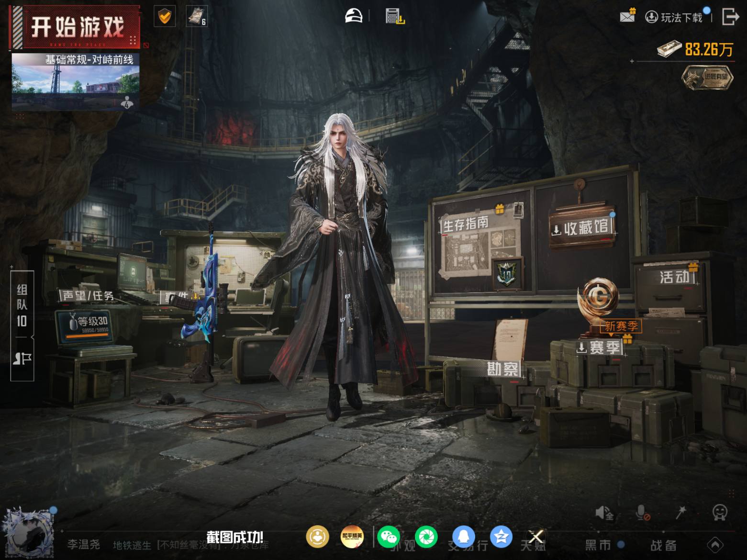747x560 pixels.
Task: Click the magic wand icon
Action: (x=681, y=512)
